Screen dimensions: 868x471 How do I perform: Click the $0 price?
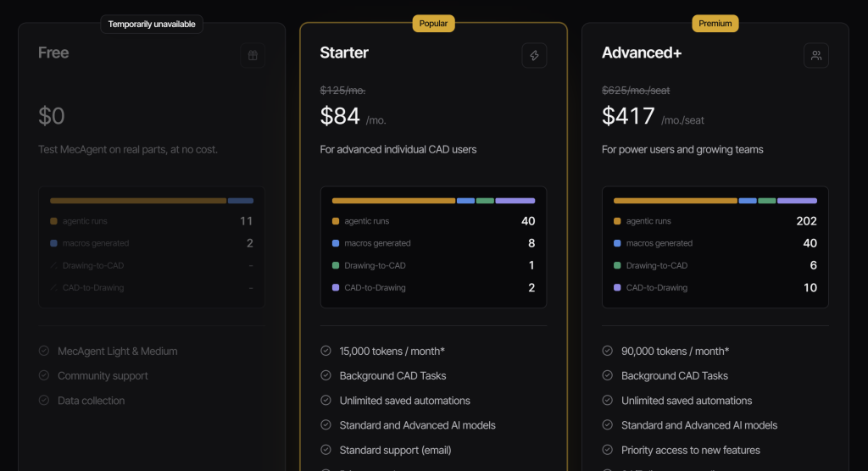(52, 116)
